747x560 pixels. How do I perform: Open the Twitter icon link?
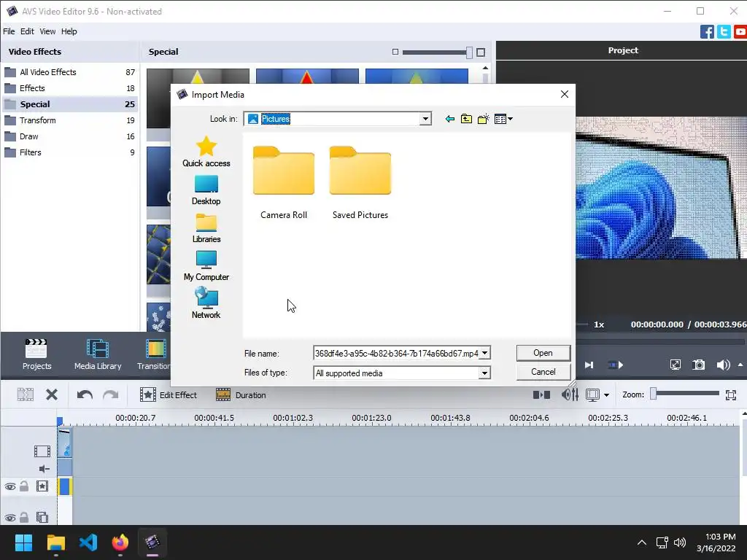click(x=724, y=32)
